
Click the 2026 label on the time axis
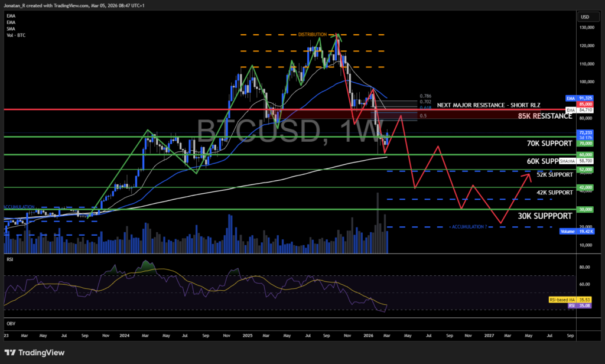tap(368, 335)
